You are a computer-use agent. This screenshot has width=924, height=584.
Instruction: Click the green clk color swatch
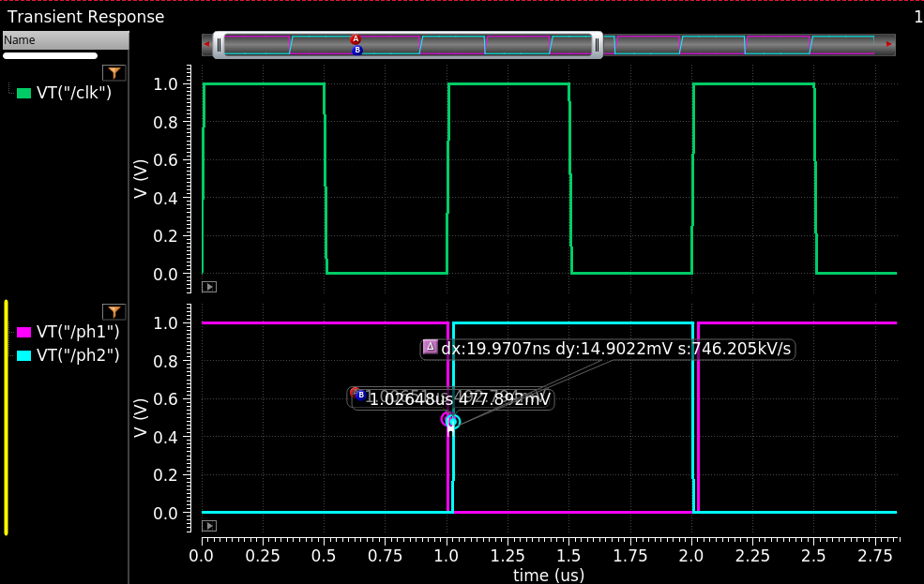click(24, 93)
